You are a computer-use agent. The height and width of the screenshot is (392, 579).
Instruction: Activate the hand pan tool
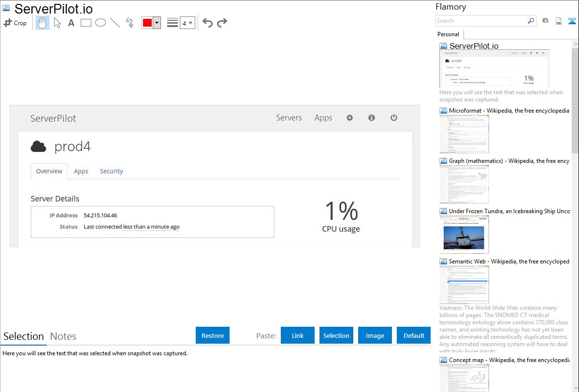(43, 23)
